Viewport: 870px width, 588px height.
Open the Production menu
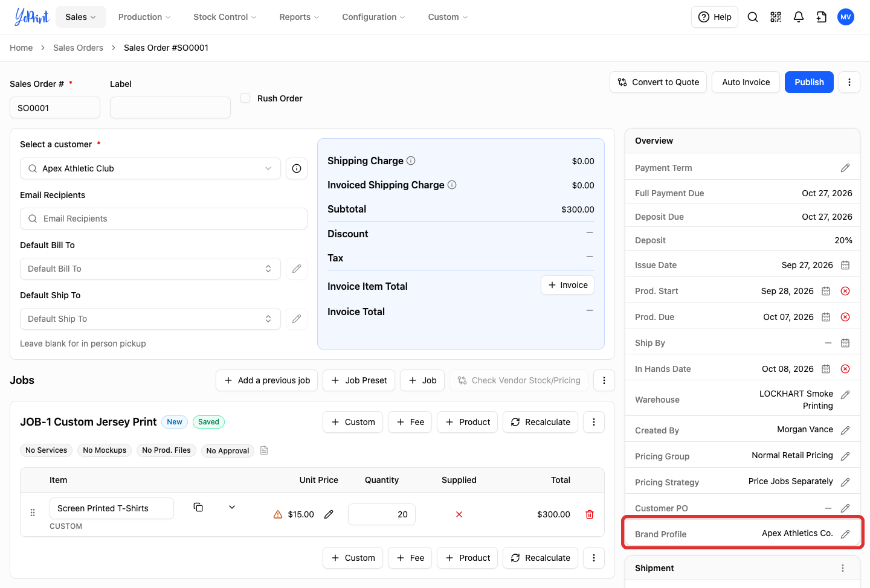tap(144, 17)
